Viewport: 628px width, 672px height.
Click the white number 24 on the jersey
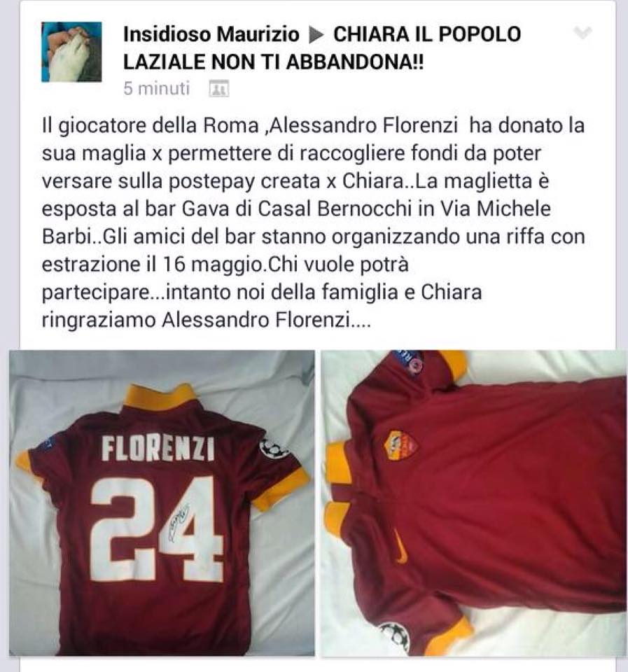pyautogui.click(x=158, y=528)
